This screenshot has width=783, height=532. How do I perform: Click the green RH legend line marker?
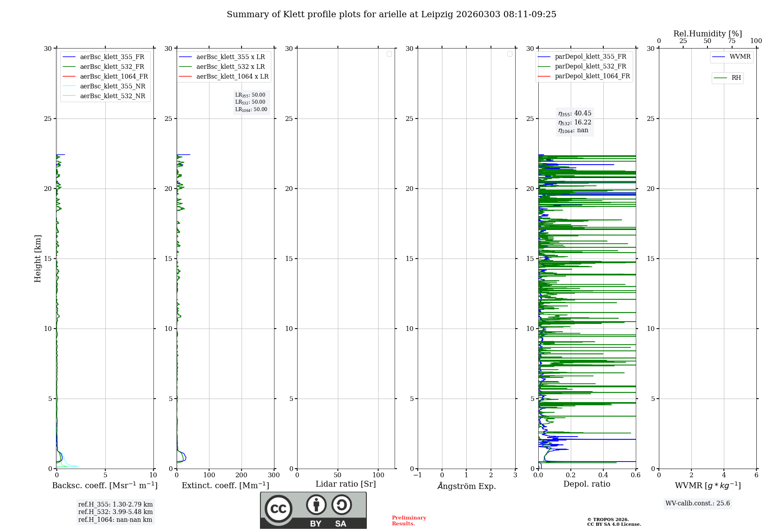pos(720,78)
